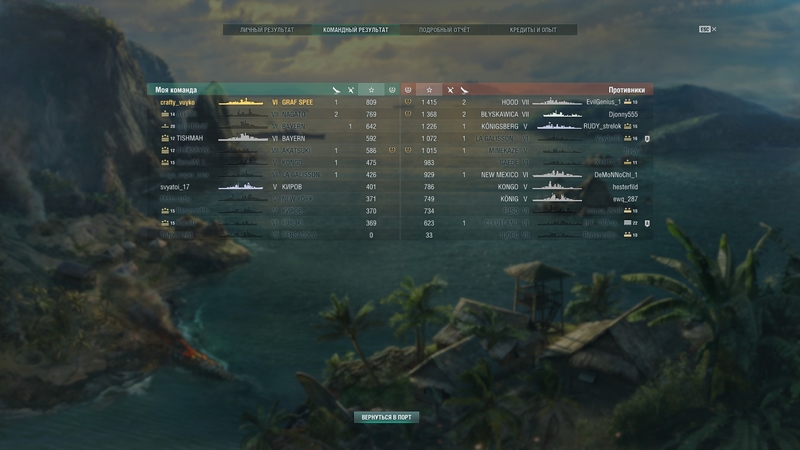This screenshot has height=450, width=800.
Task: Sort enemy team by star experience column
Action: [x=429, y=90]
